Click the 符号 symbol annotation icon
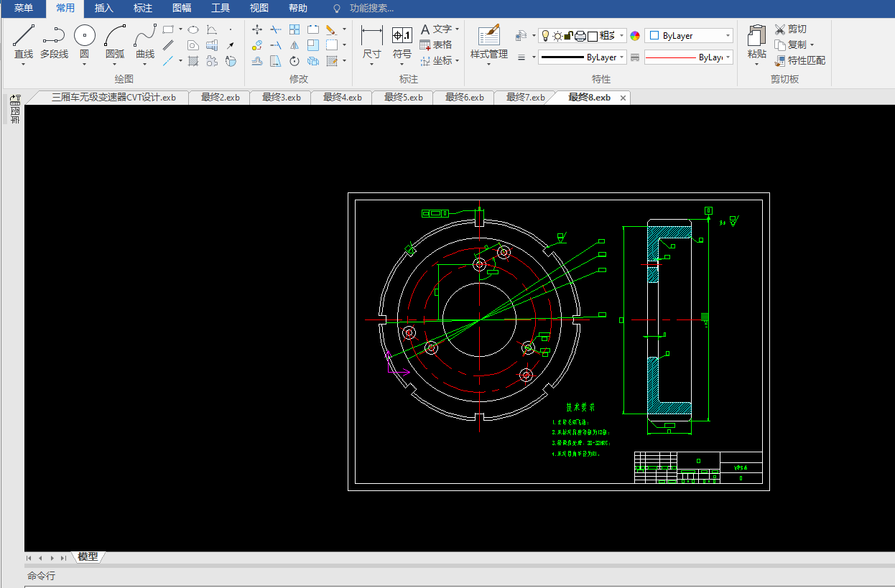 [402, 36]
